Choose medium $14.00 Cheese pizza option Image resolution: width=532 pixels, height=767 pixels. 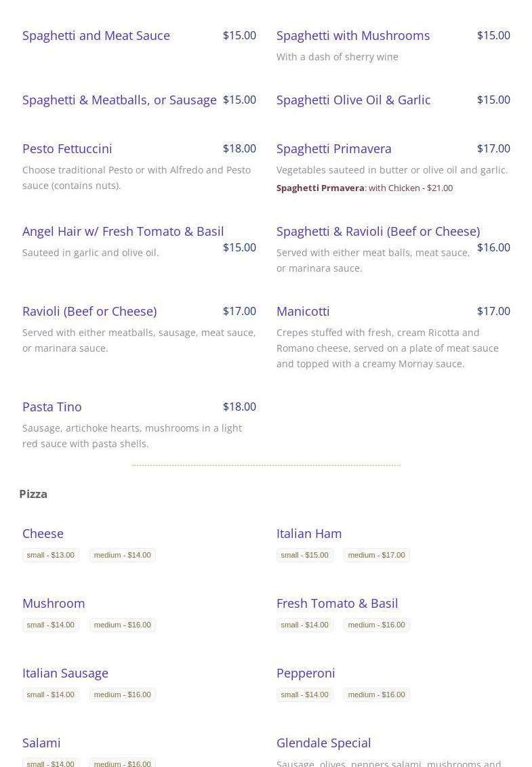[123, 555]
